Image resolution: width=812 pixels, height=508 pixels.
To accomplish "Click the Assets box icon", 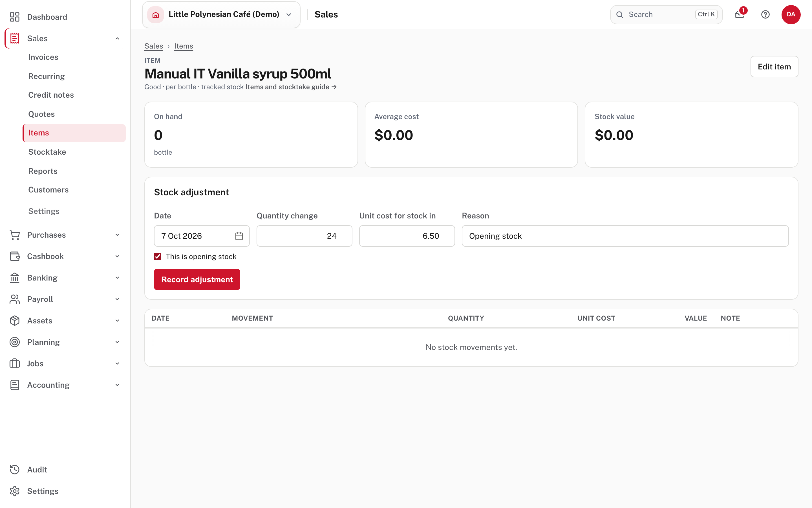I will click(14, 321).
